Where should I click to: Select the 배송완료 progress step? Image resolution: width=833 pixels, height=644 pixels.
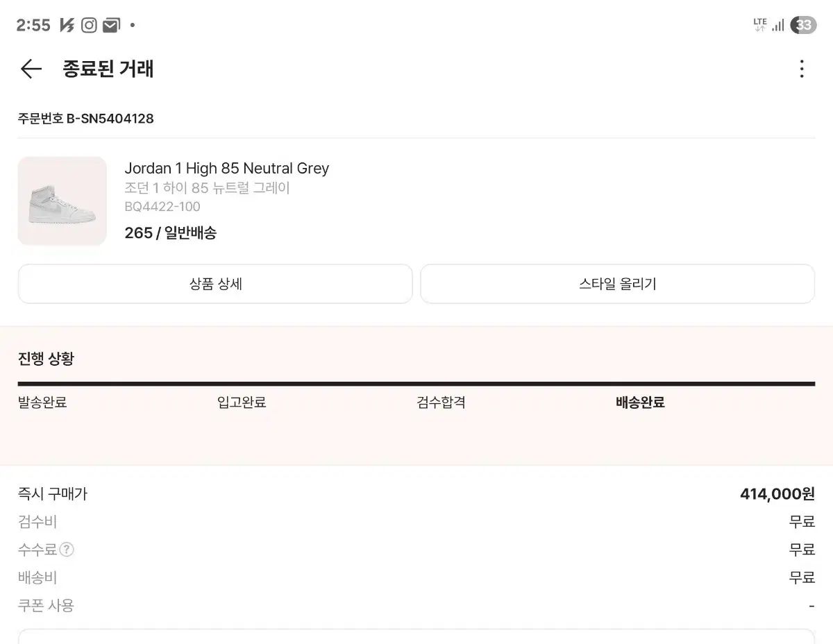[640, 402]
